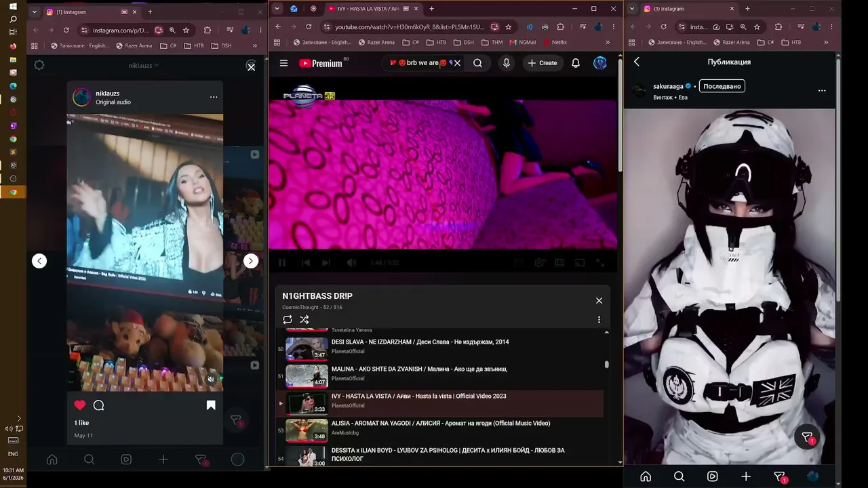The height and width of the screenshot is (488, 868).
Task: Open Instagram Reels in left window
Action: (126, 460)
